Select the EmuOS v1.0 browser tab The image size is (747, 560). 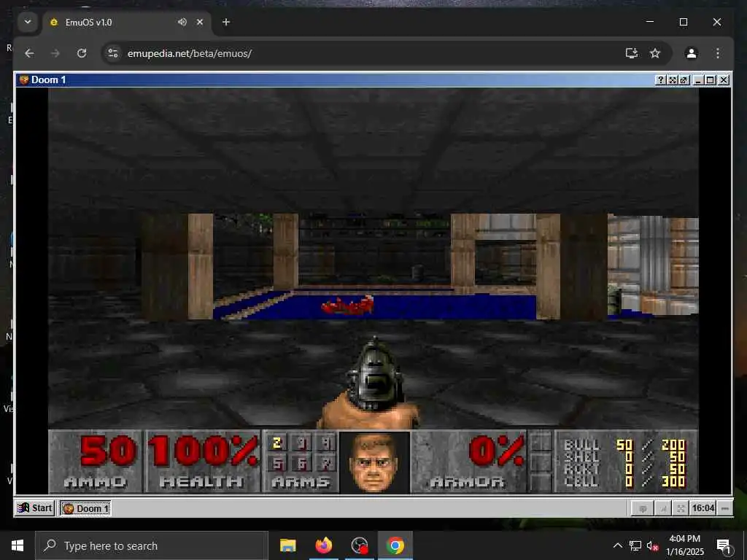click(x=127, y=23)
